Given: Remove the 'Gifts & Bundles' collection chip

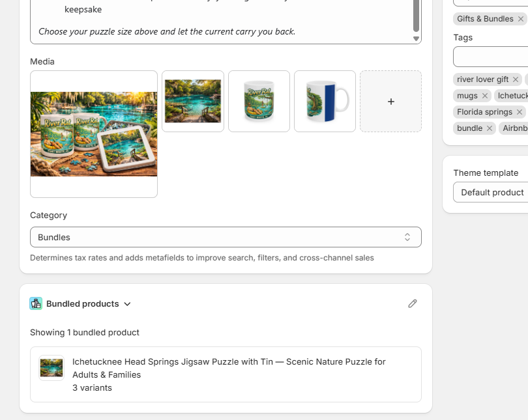Looking at the screenshot, I should (x=521, y=19).
